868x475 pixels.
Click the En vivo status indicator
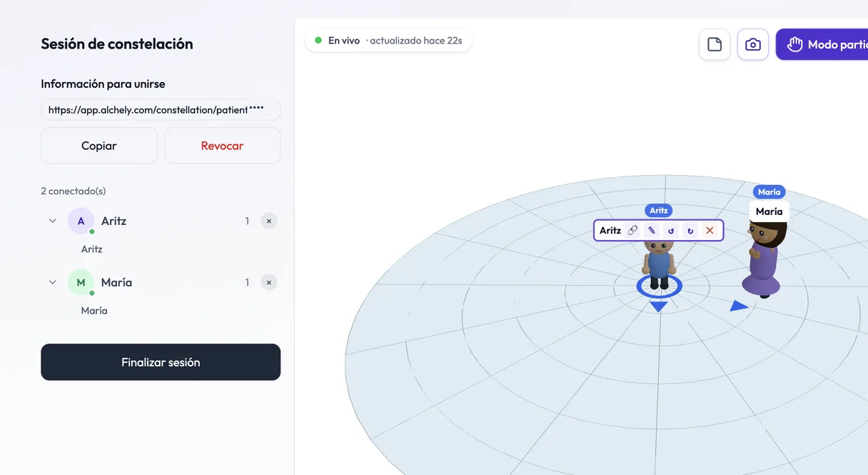(388, 41)
